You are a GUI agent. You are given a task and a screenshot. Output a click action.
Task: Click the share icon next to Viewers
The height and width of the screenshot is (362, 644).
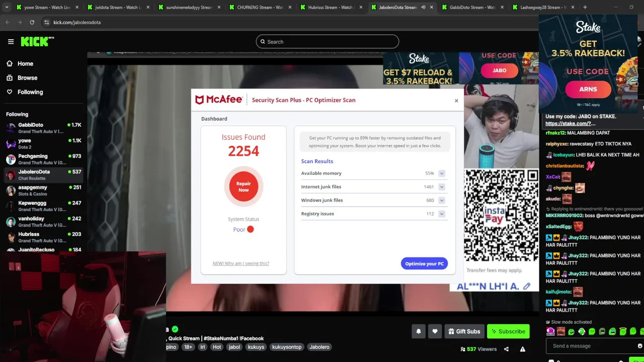[506, 349]
